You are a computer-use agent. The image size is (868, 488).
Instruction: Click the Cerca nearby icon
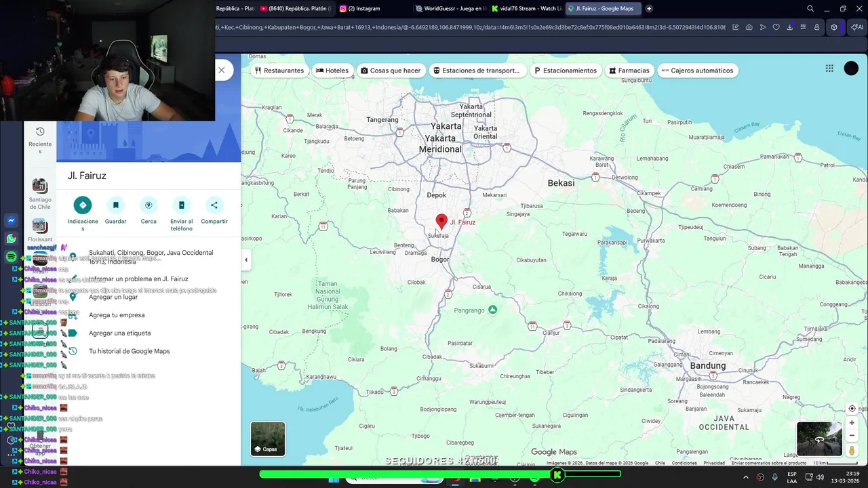pyautogui.click(x=149, y=205)
